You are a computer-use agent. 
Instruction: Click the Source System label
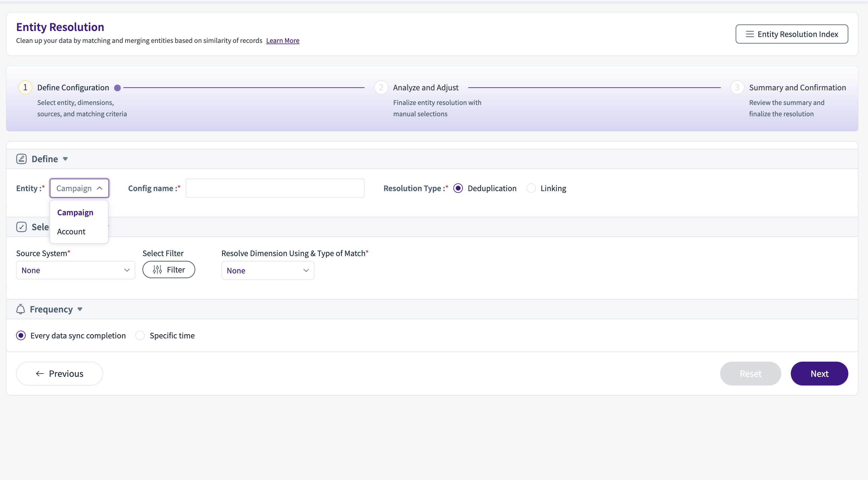43,253
